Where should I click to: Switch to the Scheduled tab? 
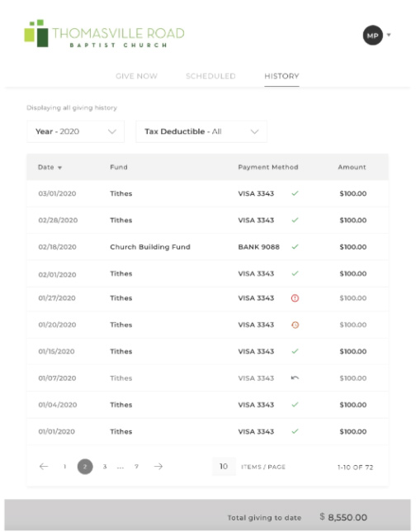click(x=210, y=76)
